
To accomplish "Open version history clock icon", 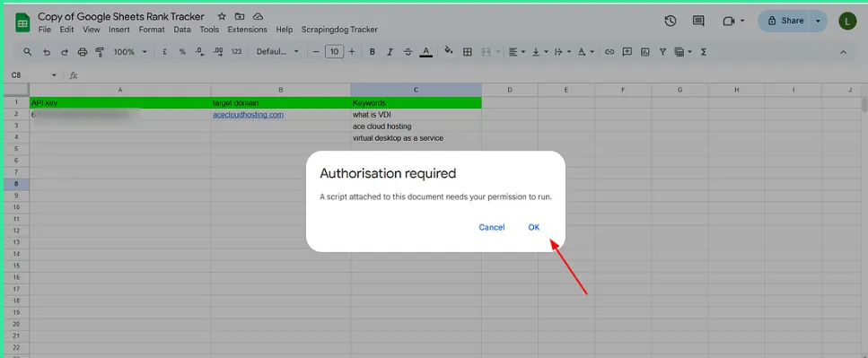I will tap(671, 21).
